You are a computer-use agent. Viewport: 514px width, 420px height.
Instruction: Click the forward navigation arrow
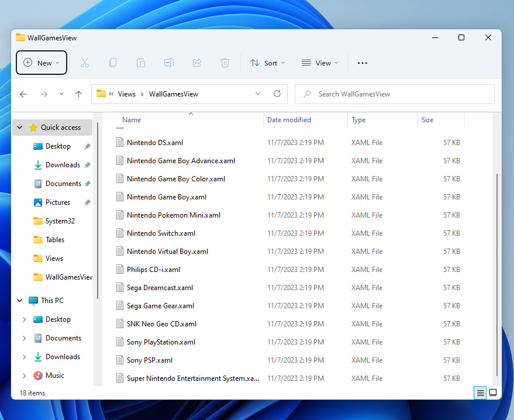point(44,94)
